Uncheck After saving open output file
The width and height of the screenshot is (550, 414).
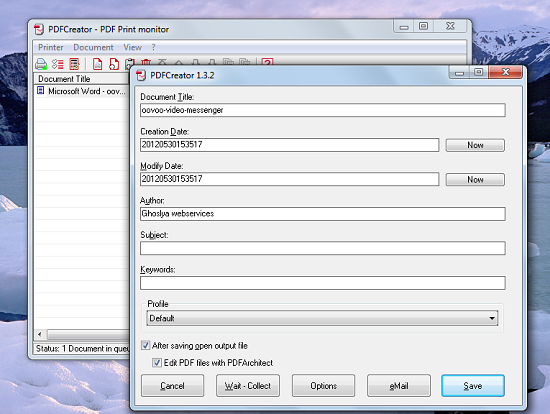click(x=146, y=346)
